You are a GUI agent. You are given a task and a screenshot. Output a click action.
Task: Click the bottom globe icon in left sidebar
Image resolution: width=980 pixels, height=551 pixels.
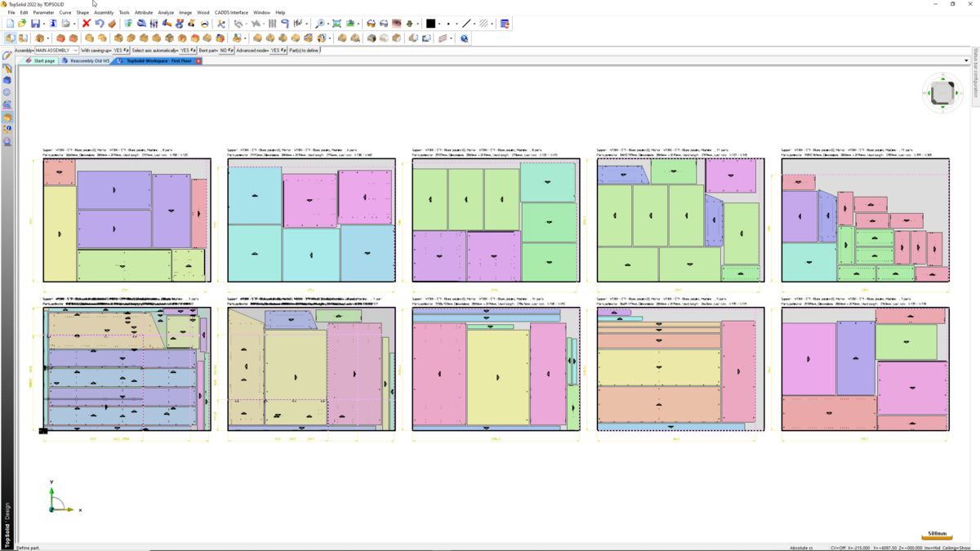tap(7, 141)
